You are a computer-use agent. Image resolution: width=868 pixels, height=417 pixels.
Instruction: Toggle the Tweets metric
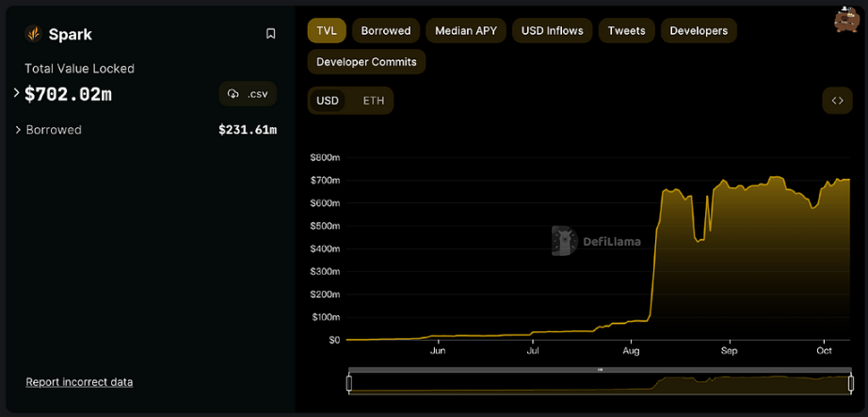click(627, 30)
